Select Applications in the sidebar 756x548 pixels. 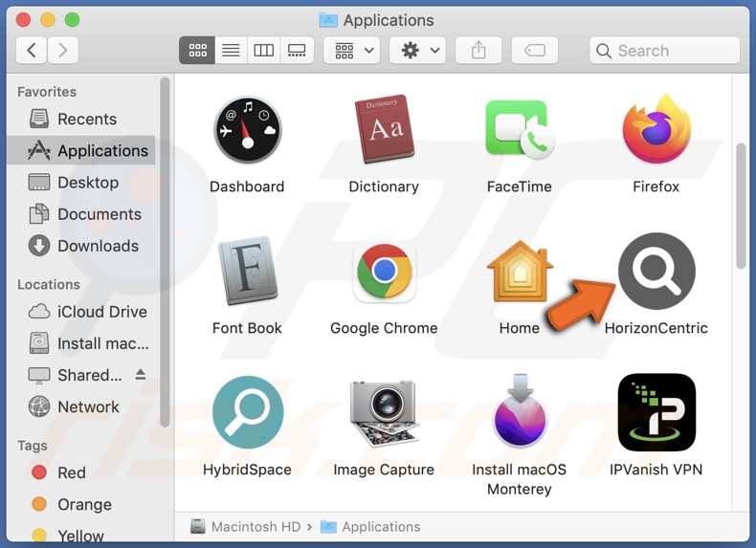point(81,151)
